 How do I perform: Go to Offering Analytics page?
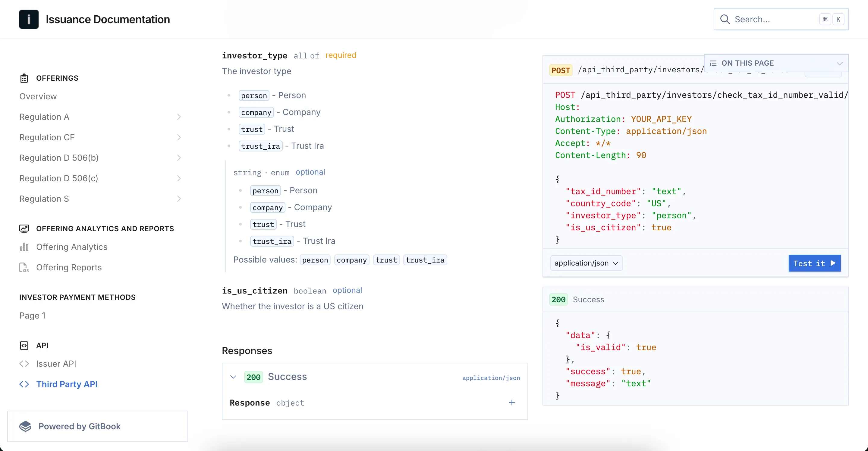[72, 247]
